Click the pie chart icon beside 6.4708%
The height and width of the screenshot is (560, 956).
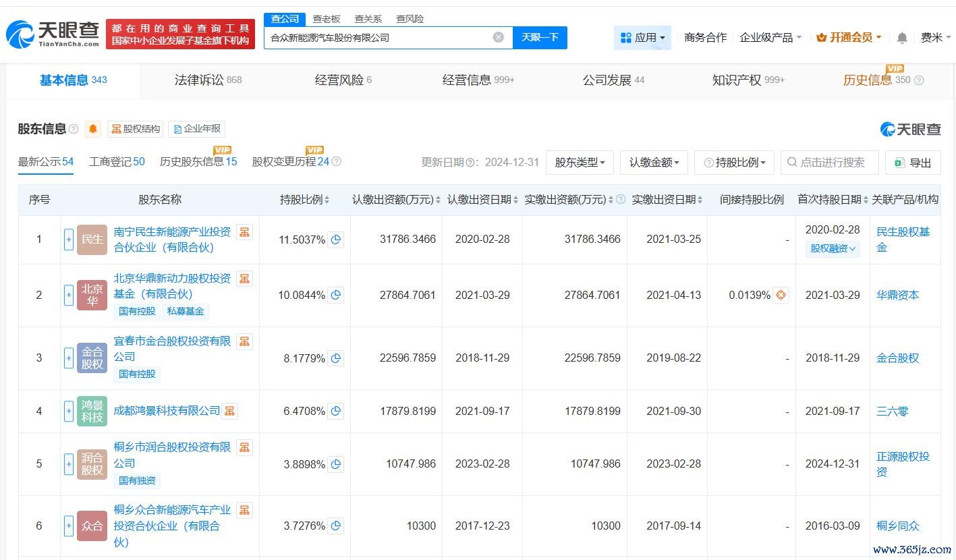336,411
